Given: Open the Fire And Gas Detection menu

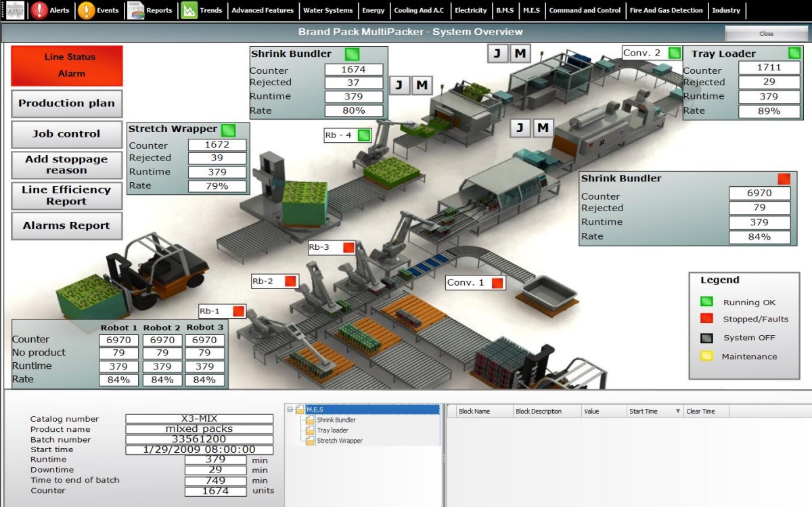Looking at the screenshot, I should tap(666, 10).
